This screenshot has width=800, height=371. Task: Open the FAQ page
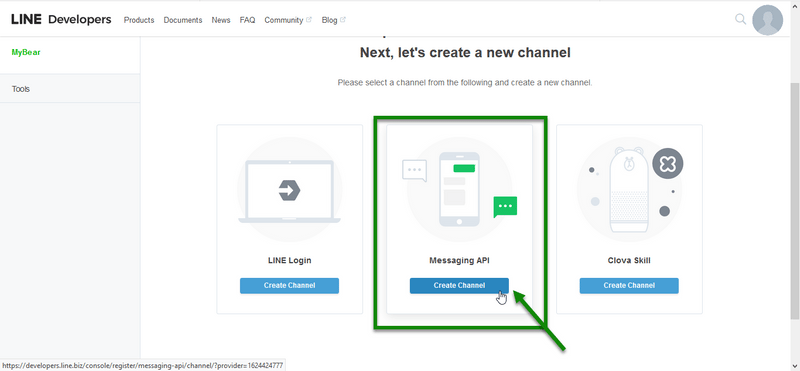(247, 20)
